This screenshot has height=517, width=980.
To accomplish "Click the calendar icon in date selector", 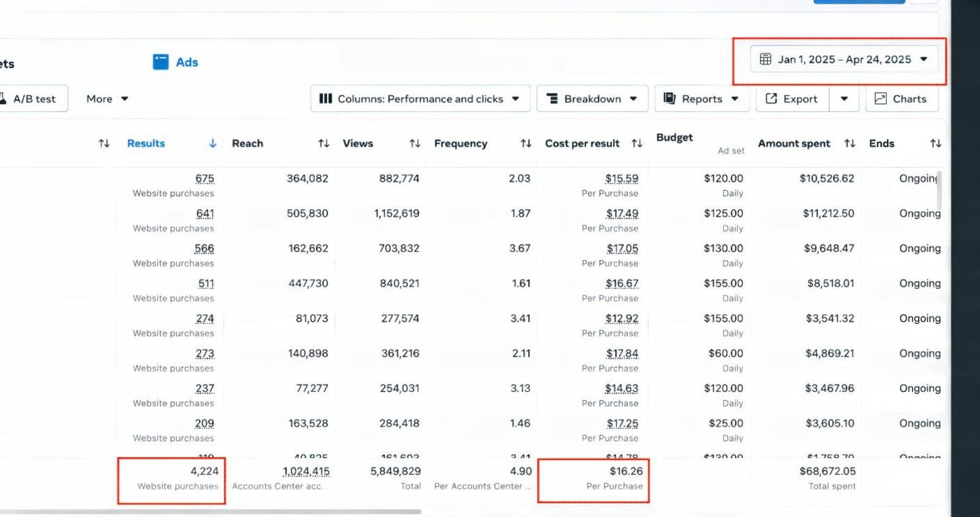I will coord(765,59).
